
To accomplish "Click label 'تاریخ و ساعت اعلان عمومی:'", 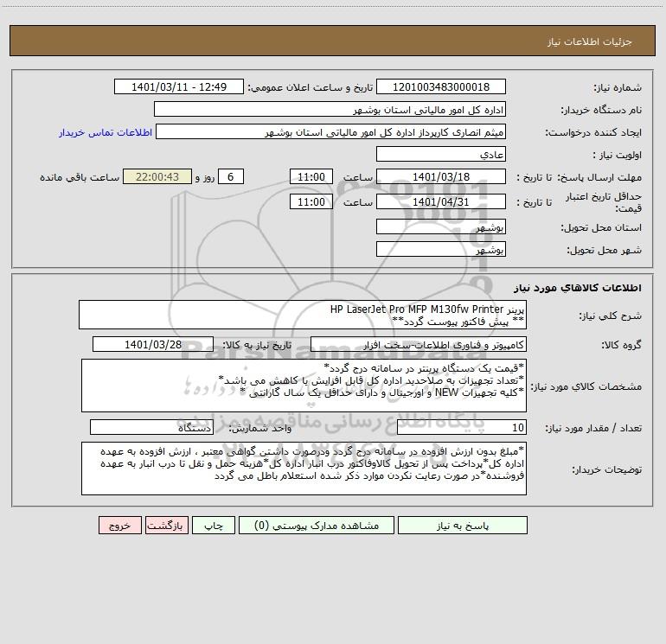I will click(x=311, y=87).
